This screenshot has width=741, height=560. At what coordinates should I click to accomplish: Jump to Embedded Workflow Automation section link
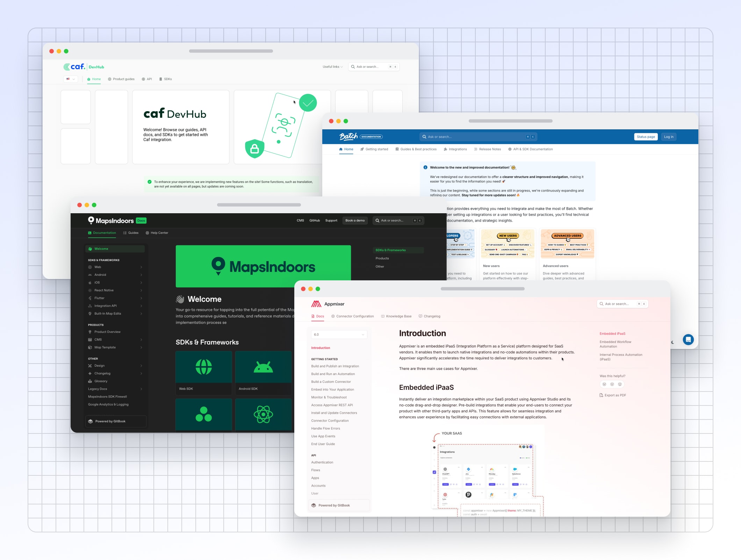click(x=615, y=344)
